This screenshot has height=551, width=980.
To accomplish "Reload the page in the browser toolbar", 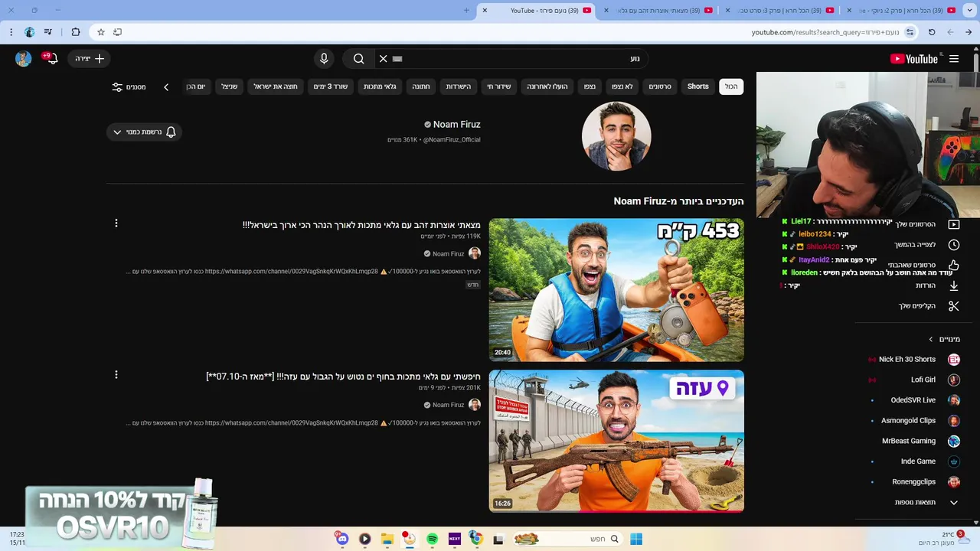I will [932, 32].
